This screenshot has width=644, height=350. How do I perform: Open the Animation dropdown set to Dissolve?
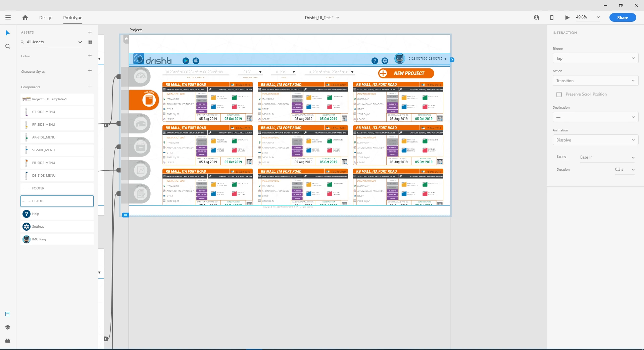[595, 140]
